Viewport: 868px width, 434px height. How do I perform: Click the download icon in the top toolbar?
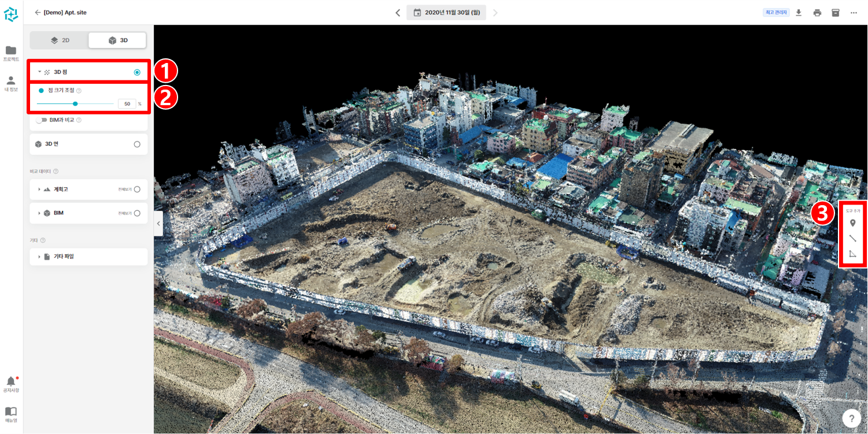[x=798, y=12]
